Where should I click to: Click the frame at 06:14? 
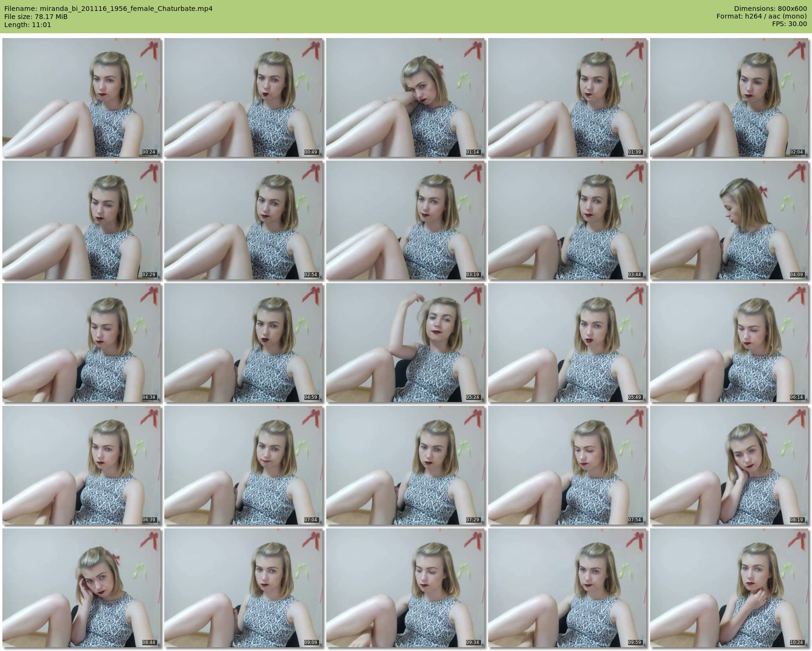click(x=729, y=343)
